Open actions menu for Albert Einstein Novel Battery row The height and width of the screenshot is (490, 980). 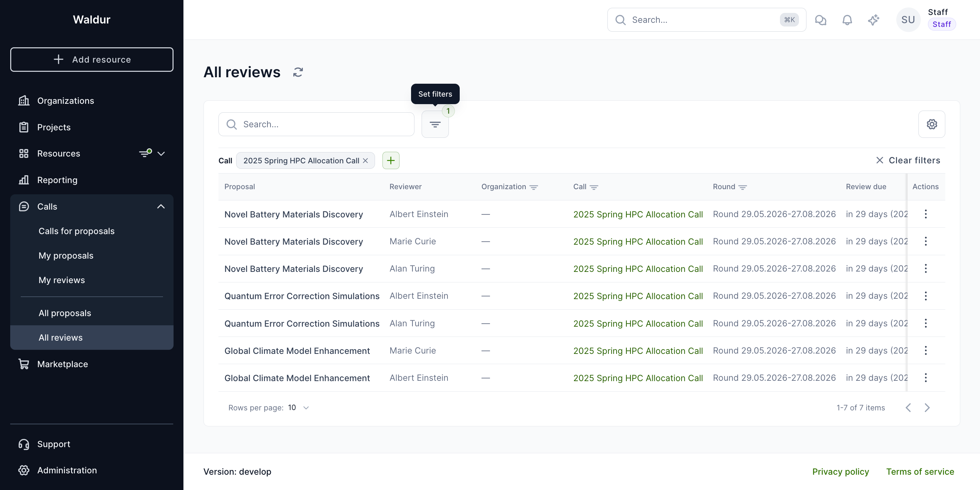pyautogui.click(x=925, y=214)
